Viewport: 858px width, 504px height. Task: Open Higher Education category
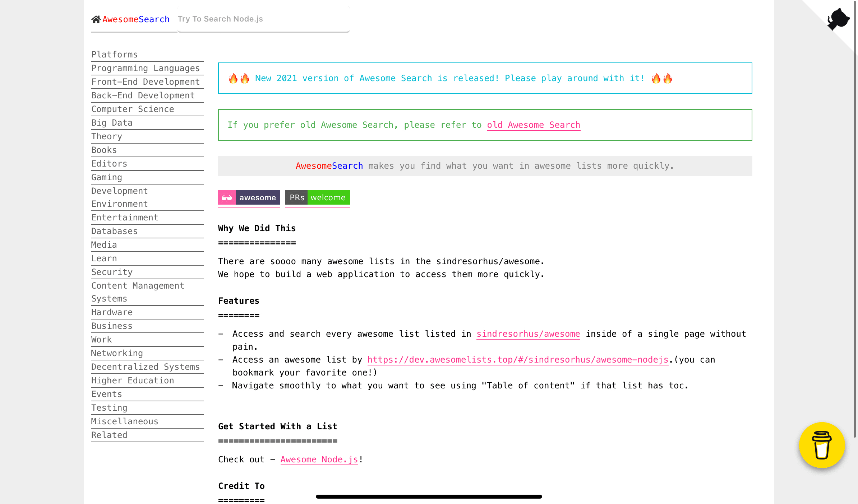click(147, 381)
